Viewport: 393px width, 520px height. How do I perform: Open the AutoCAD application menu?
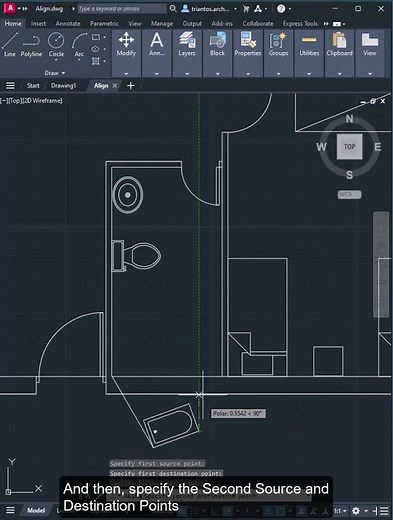[10, 8]
